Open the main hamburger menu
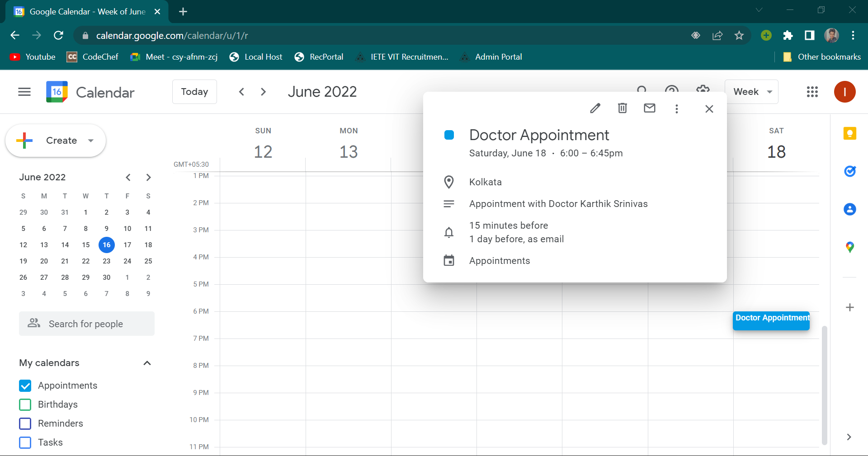This screenshot has height=456, width=868. 24,91
